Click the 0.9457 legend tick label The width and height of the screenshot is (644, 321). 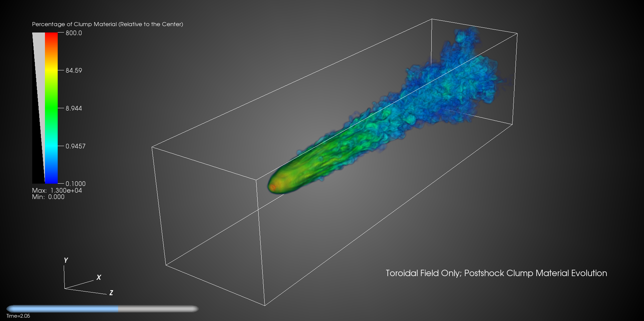[75, 146]
